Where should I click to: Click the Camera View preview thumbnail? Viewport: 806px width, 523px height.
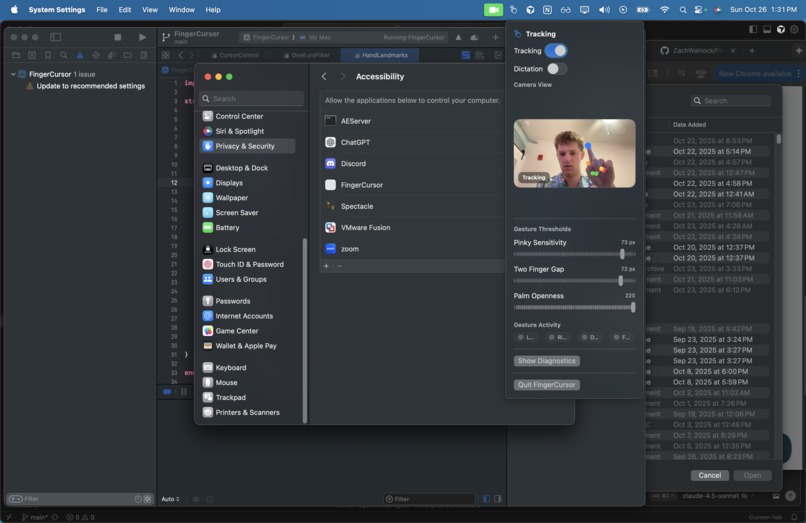[574, 153]
